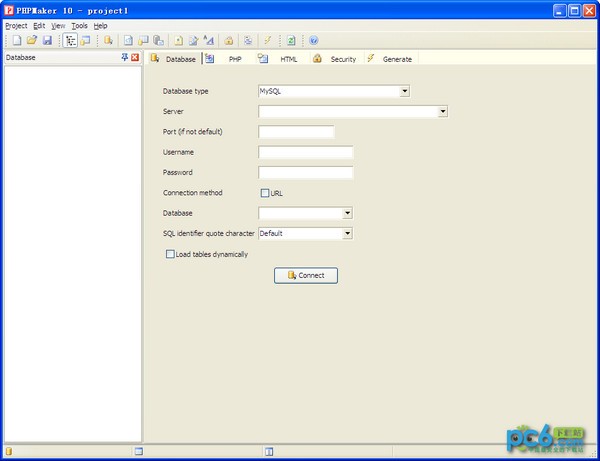600x461 pixels.
Task: Minimize the PHPMaker window
Action: (x=560, y=11)
